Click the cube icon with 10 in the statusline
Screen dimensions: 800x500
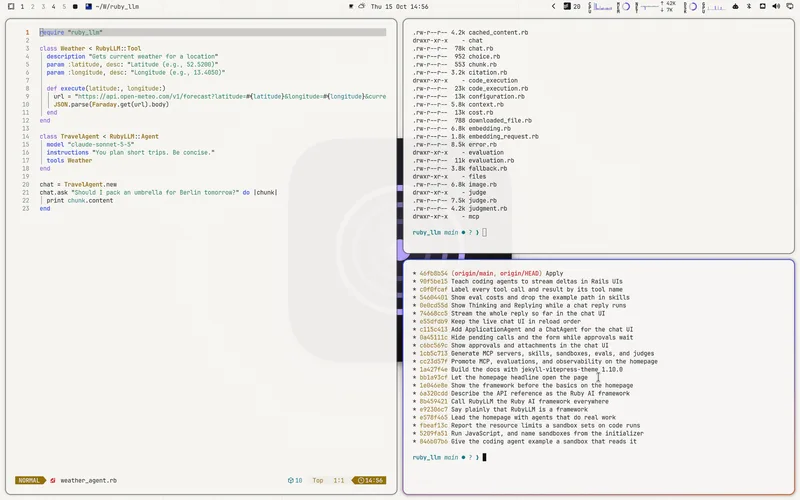click(x=295, y=480)
